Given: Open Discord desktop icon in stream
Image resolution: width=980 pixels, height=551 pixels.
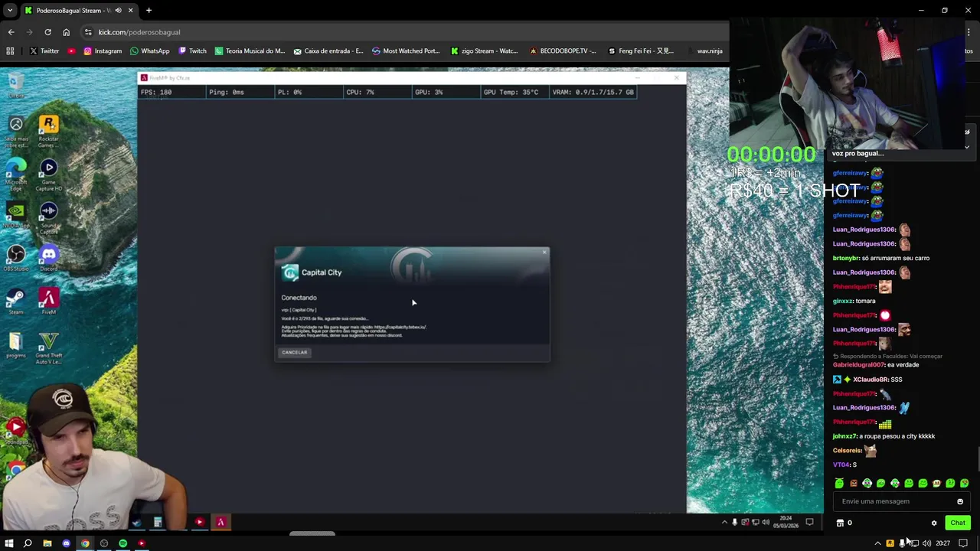Looking at the screenshot, I should pos(48,259).
